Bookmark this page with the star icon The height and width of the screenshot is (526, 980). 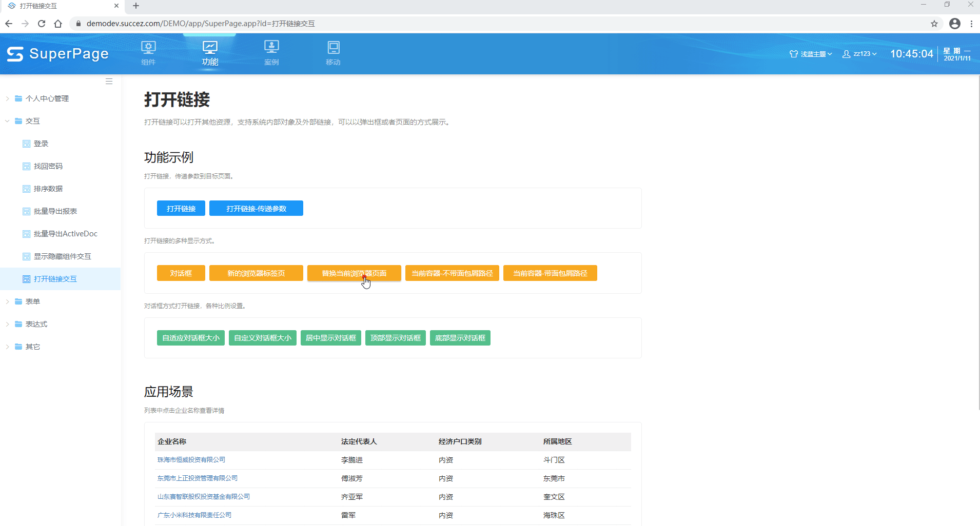coord(934,24)
